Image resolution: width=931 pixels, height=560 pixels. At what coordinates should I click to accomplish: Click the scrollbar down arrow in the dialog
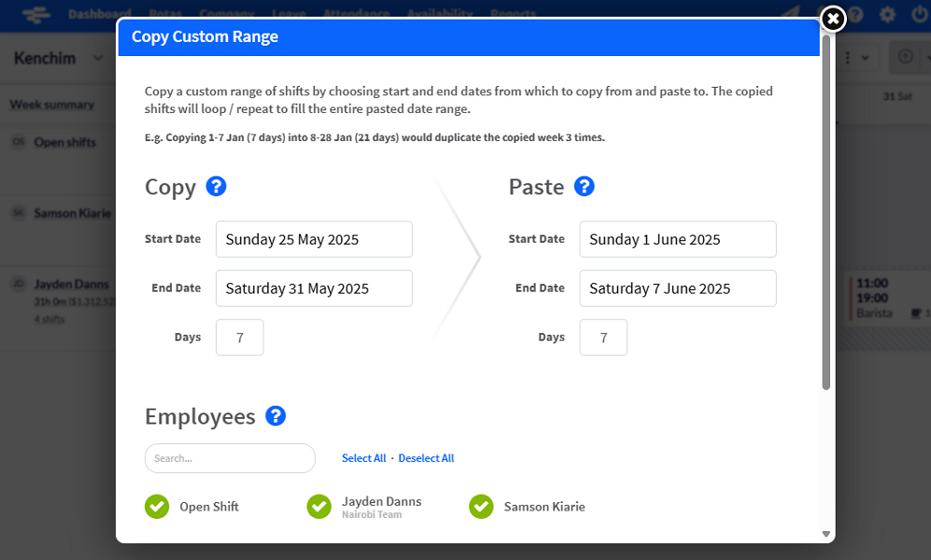pyautogui.click(x=825, y=534)
